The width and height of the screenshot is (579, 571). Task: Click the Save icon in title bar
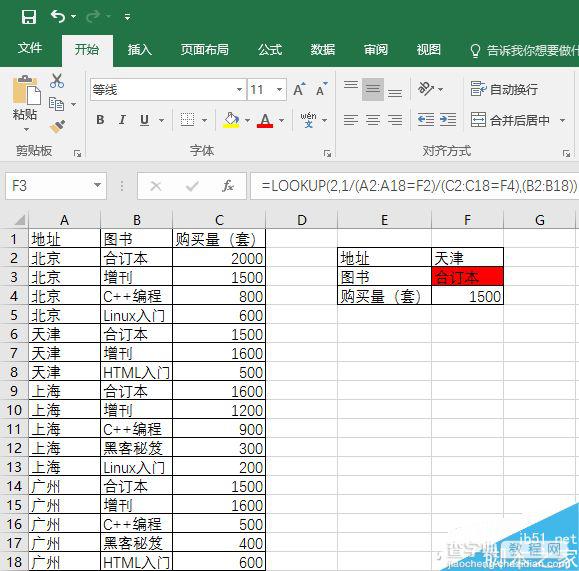click(29, 17)
